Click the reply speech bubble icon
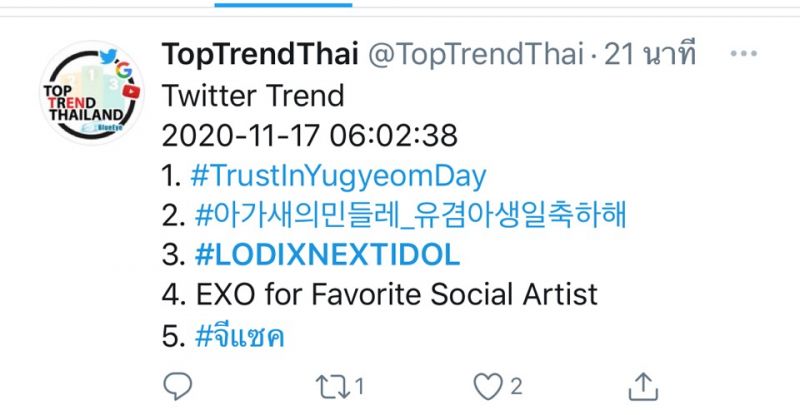800x415 pixels. coord(176,385)
